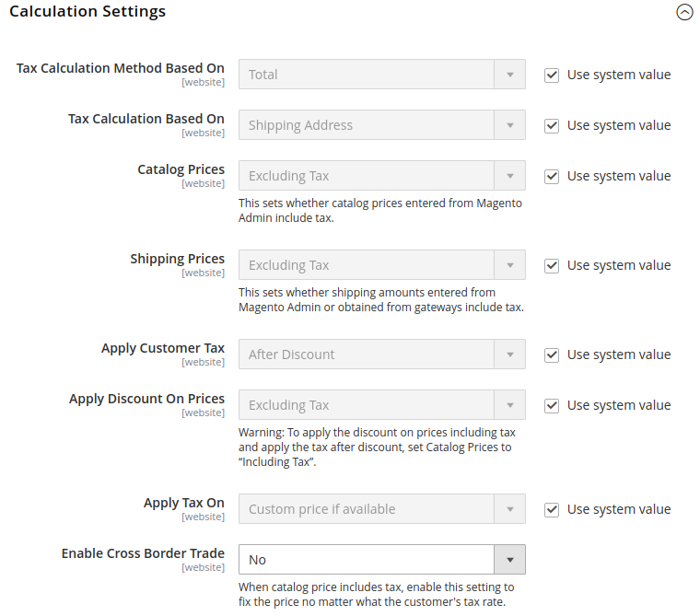
Task: Click the Cross Border Trade dropdown arrow
Action: point(509,560)
